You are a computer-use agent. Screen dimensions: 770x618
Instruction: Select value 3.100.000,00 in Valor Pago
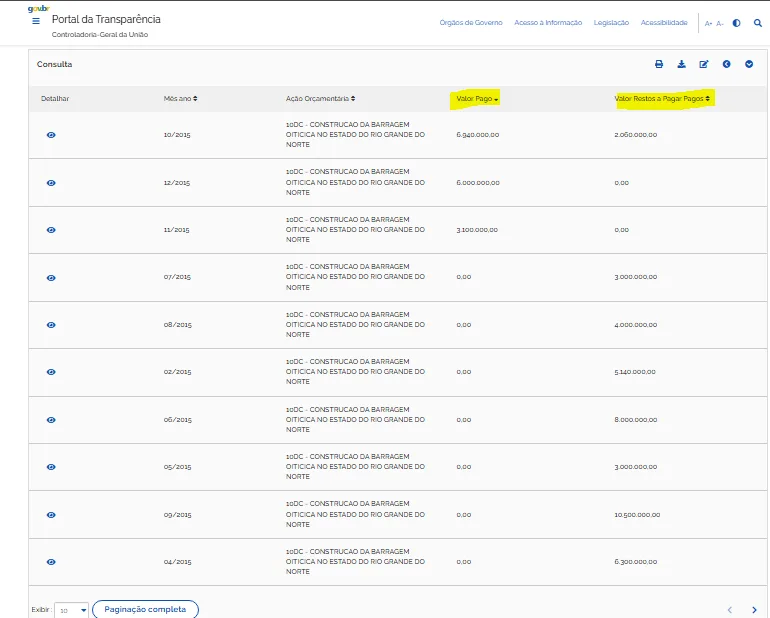(477, 229)
